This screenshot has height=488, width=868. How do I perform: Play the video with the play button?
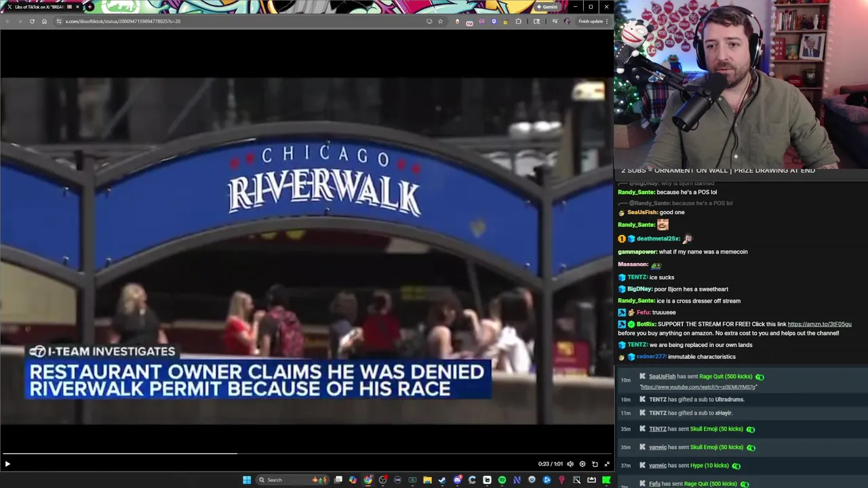(7, 464)
